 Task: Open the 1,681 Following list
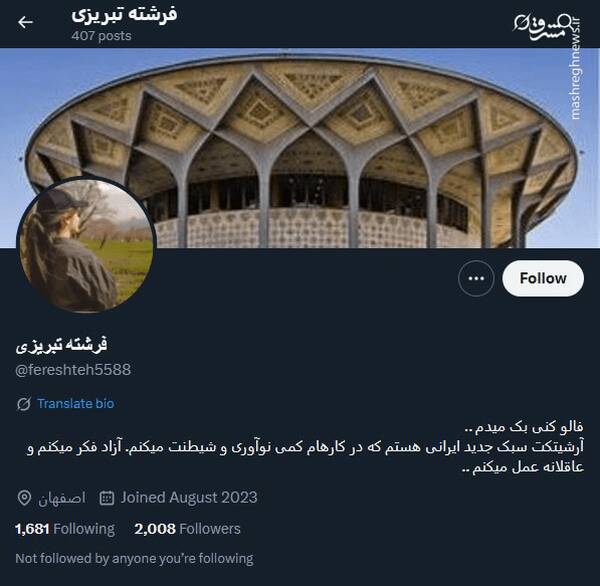(x=65, y=529)
